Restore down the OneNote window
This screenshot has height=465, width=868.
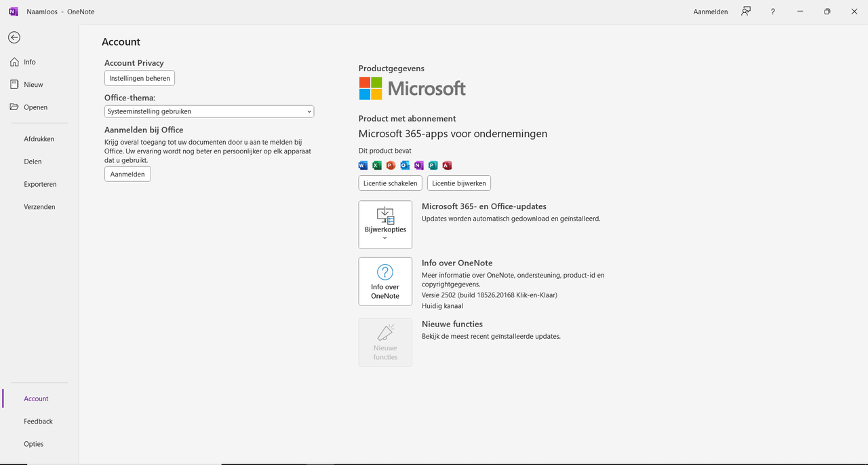pyautogui.click(x=827, y=12)
